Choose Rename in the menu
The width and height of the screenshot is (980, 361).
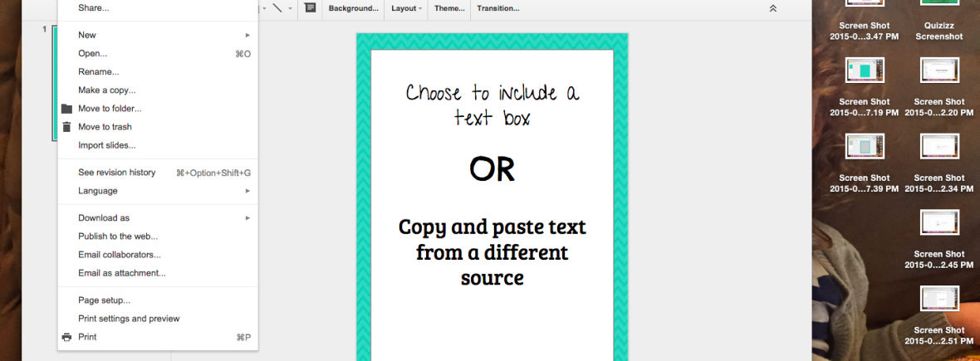click(x=158, y=72)
